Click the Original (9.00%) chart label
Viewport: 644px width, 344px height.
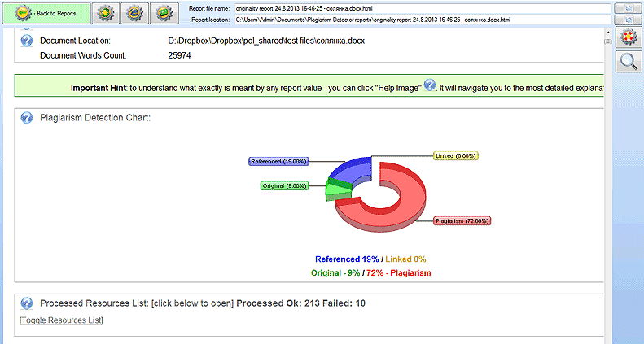(284, 185)
